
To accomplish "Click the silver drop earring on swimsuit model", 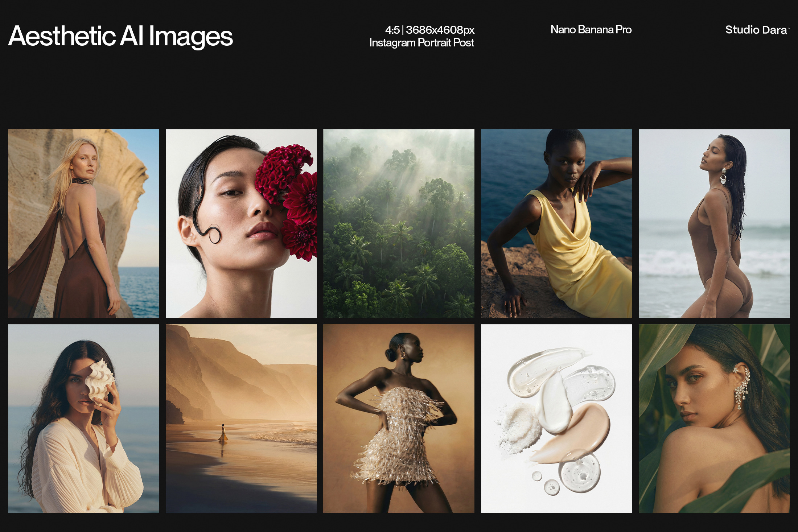I will tap(723, 177).
